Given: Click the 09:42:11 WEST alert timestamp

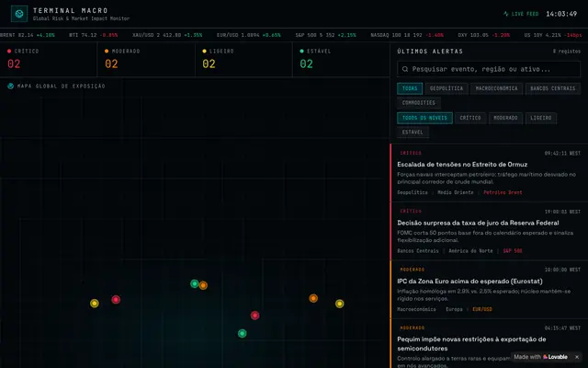Looking at the screenshot, I should (562, 154).
